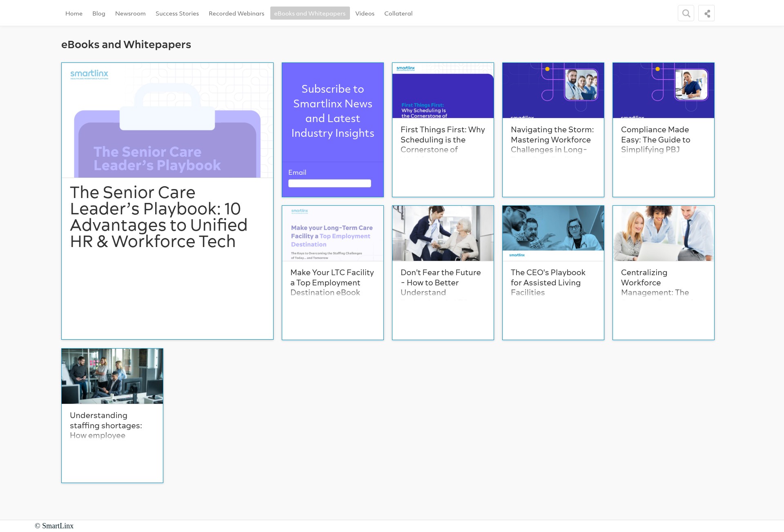The image size is (784, 532).
Task: Open Make Your LTC Facility eBook title
Action: 332,283
